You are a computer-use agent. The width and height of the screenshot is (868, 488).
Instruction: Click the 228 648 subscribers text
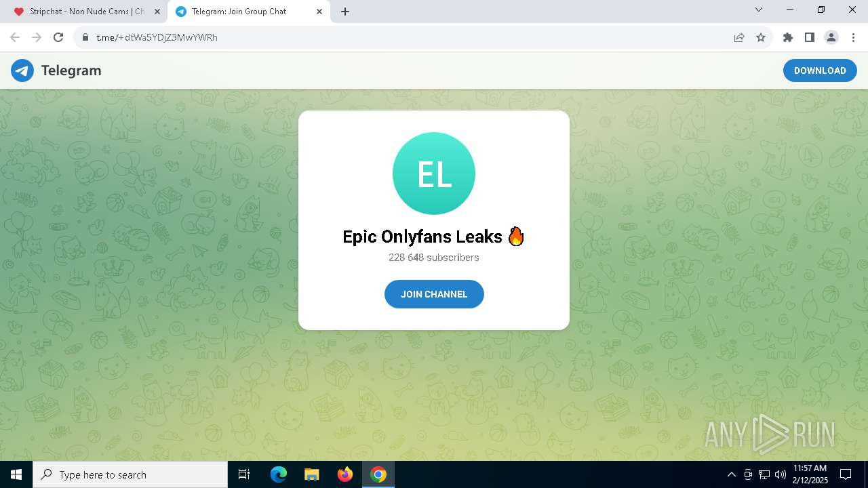434,258
